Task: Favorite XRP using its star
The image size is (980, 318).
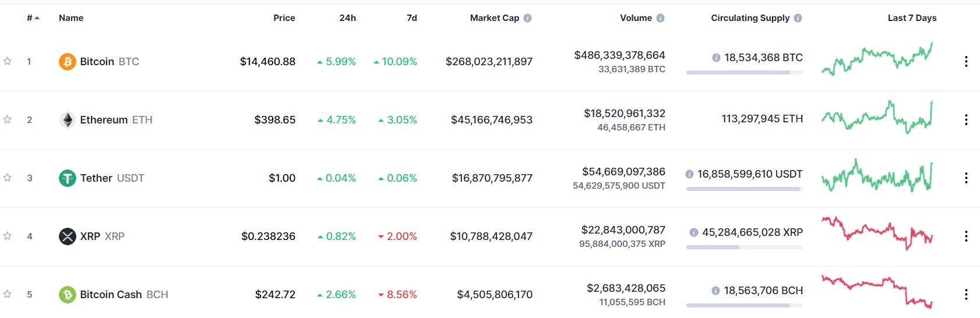Action: pyautogui.click(x=8, y=236)
